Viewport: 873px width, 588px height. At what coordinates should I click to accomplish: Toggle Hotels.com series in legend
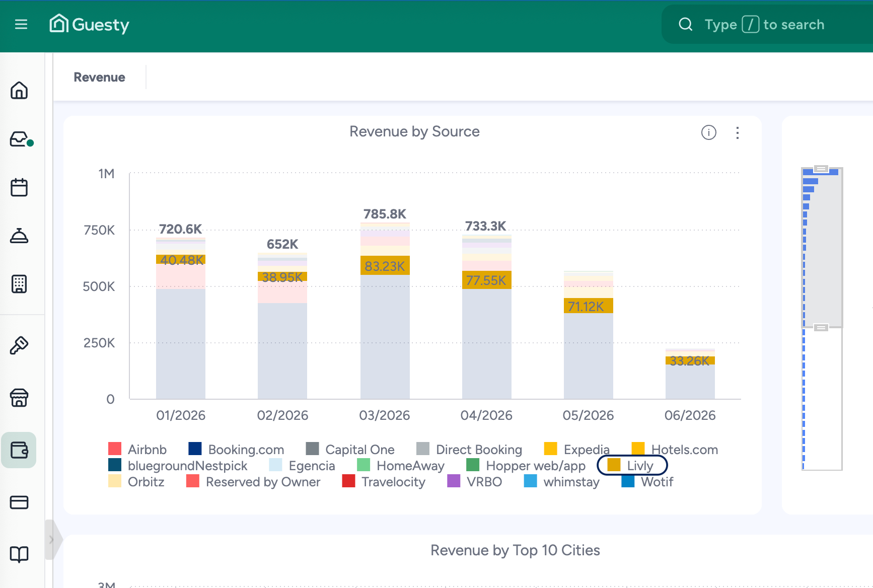(675, 449)
